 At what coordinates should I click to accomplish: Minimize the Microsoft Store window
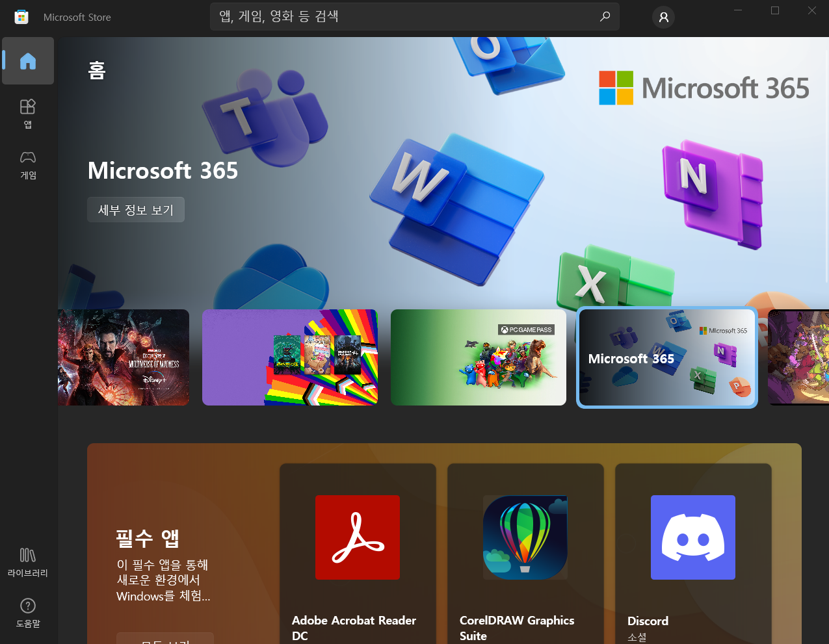pyautogui.click(x=738, y=10)
